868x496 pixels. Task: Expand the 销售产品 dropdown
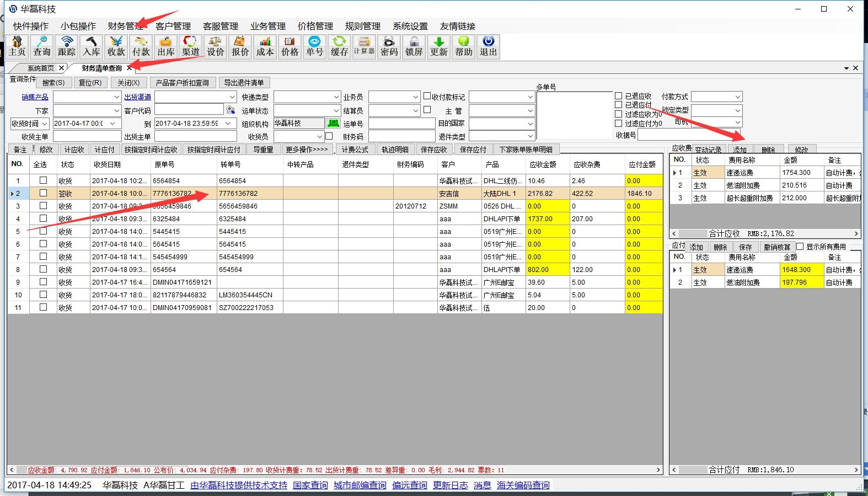(116, 97)
